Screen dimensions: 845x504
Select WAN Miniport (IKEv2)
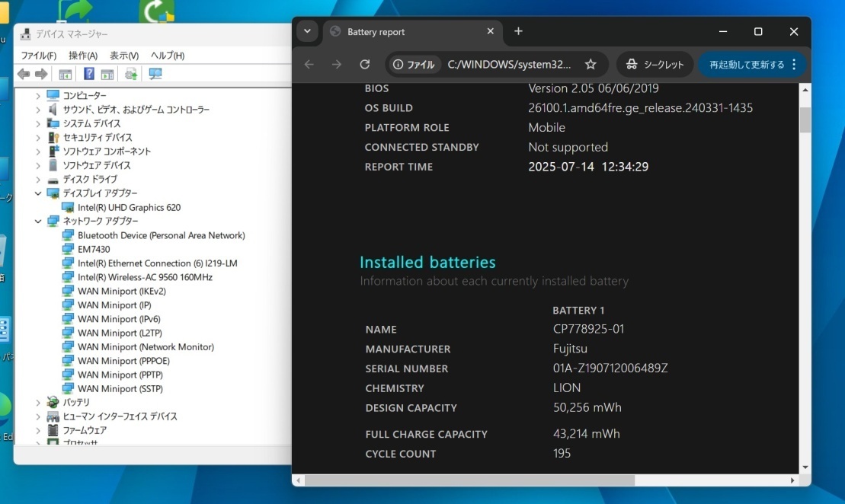122,292
